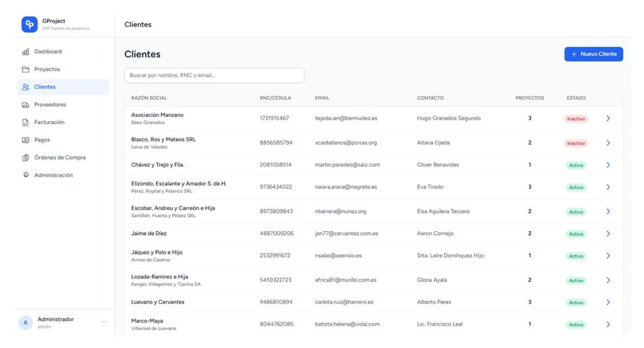This screenshot has height=348, width=644.
Task: Click email tejeda.ian@bermudez.es
Action: click(x=346, y=118)
